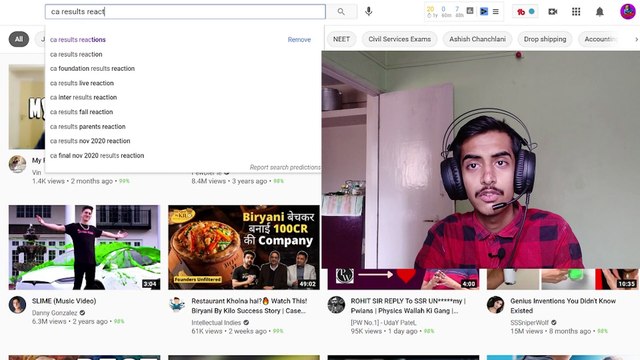Open Intellectual Indies channel avatar
This screenshot has height=360, width=640.
[x=177, y=305]
